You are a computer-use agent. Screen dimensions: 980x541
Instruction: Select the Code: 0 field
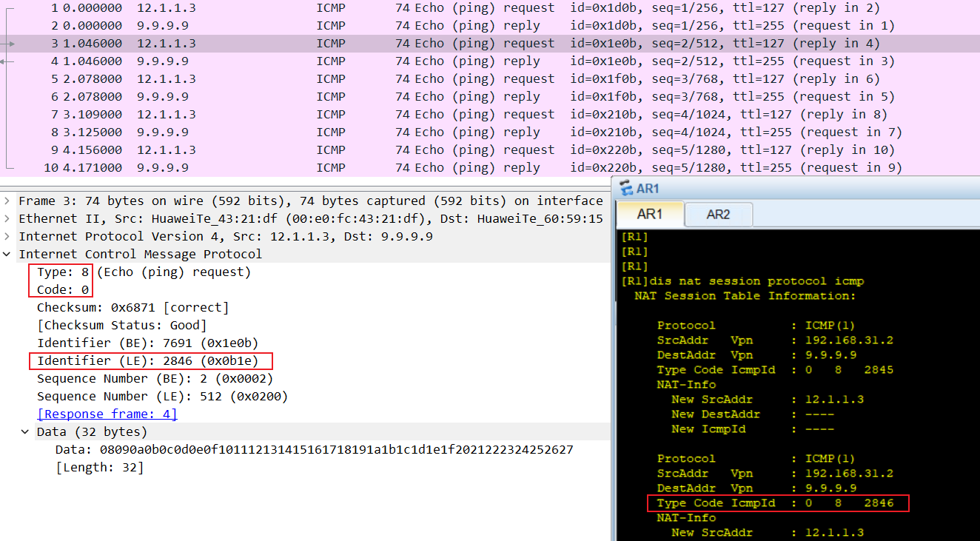point(63,289)
